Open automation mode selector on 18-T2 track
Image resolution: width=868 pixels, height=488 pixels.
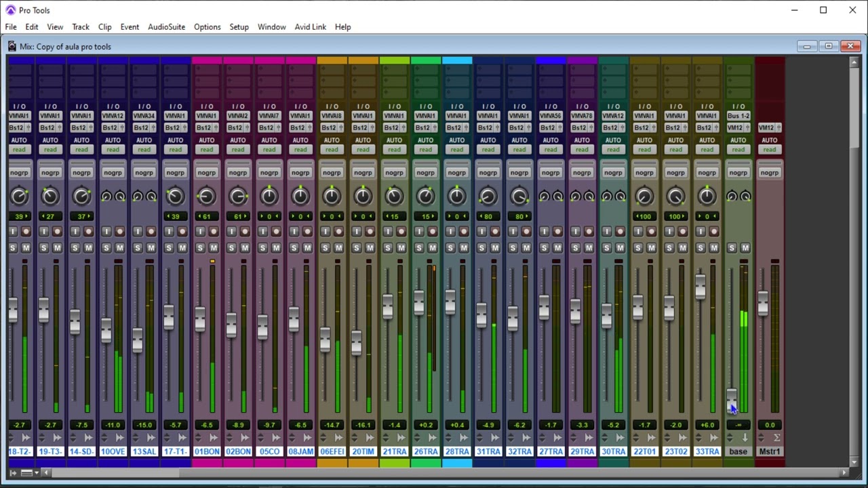click(19, 150)
